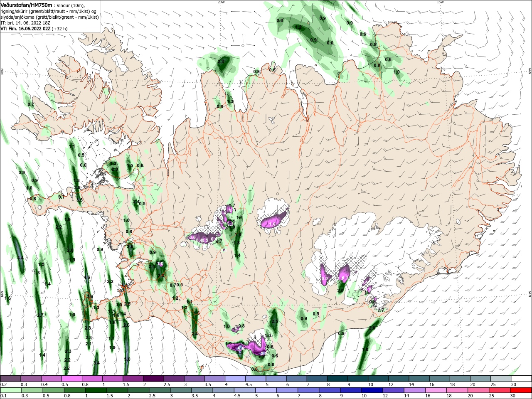Pick the rain-scale swatch between 4 and 4.5
The width and height of the screenshot is (532, 399).
224,390
